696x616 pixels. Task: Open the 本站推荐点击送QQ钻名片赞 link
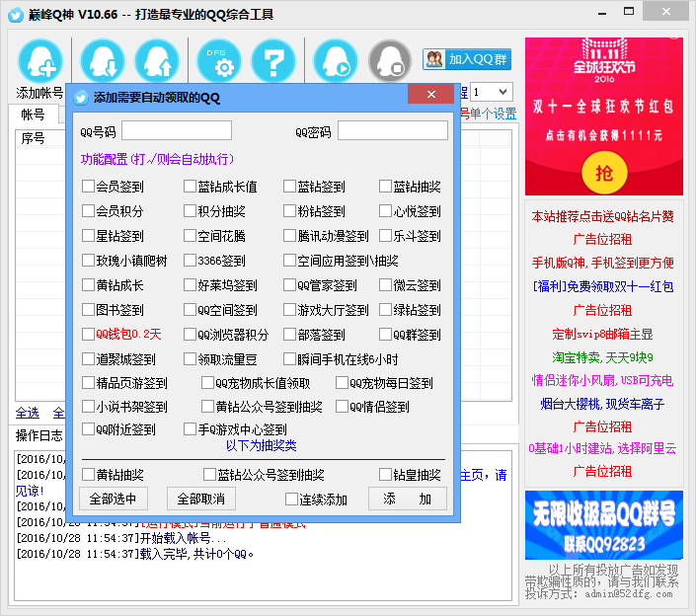click(x=603, y=216)
